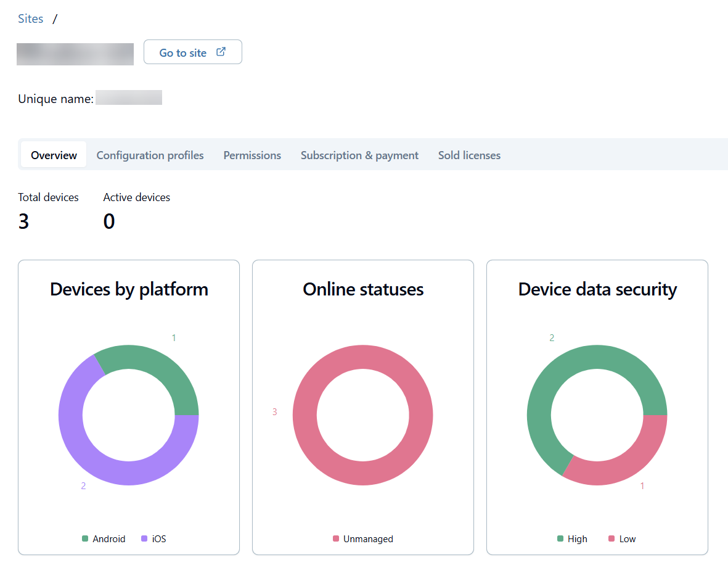Expand the Devices by platform chart card
Screen dimensions: 728x565
129,407
